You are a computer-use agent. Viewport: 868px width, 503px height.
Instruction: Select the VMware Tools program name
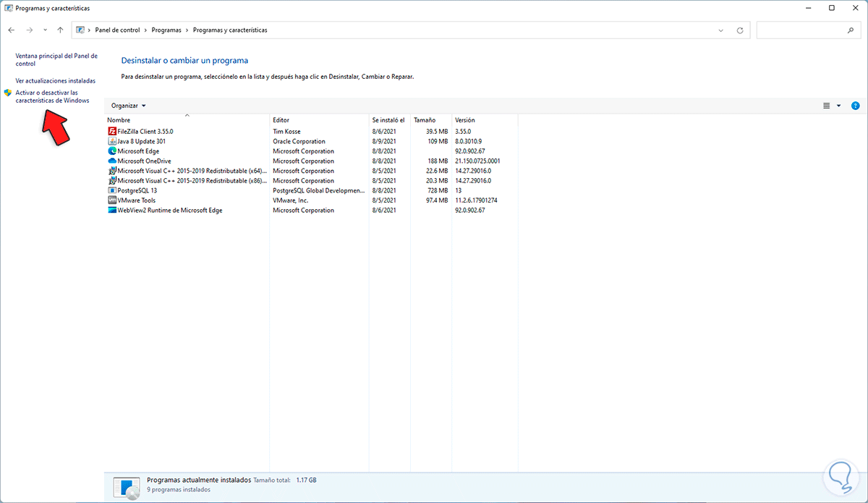(136, 200)
